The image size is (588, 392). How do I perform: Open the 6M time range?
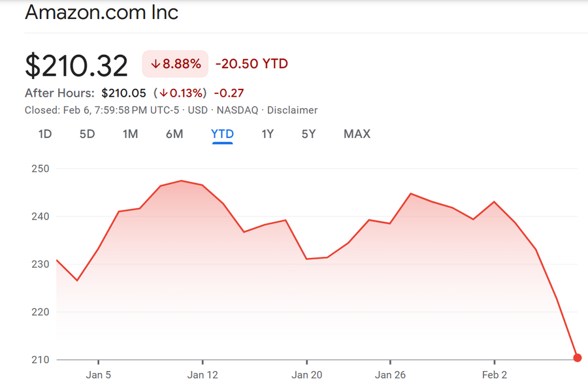174,134
